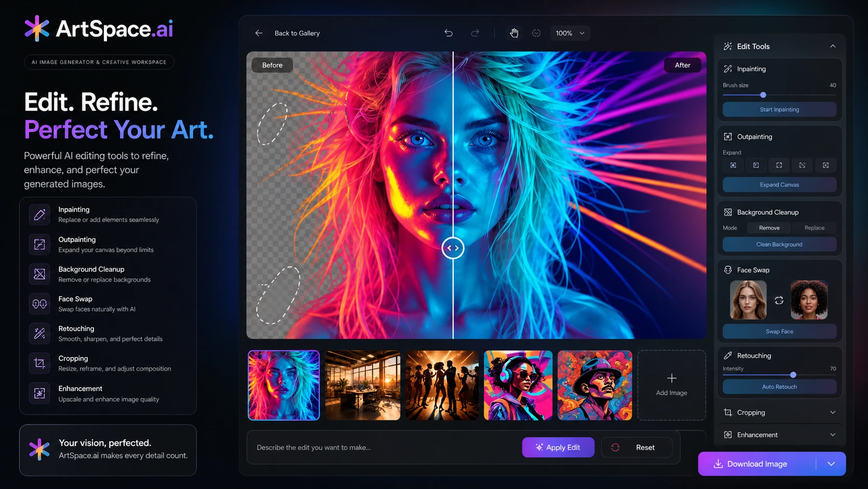Select the sunset office thumbnail
868x489 pixels.
[x=362, y=385]
